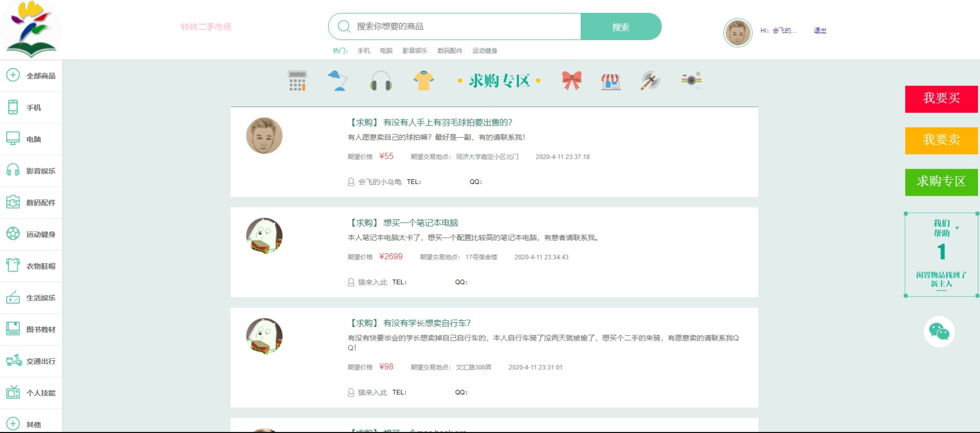Click location 文汇路300弄 in bicycle post
Screen dimensions: 980x433
474,367
